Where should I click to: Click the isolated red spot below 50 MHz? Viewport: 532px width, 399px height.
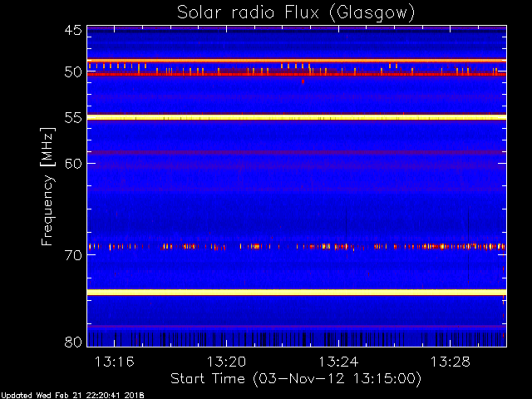pyautogui.click(x=303, y=81)
